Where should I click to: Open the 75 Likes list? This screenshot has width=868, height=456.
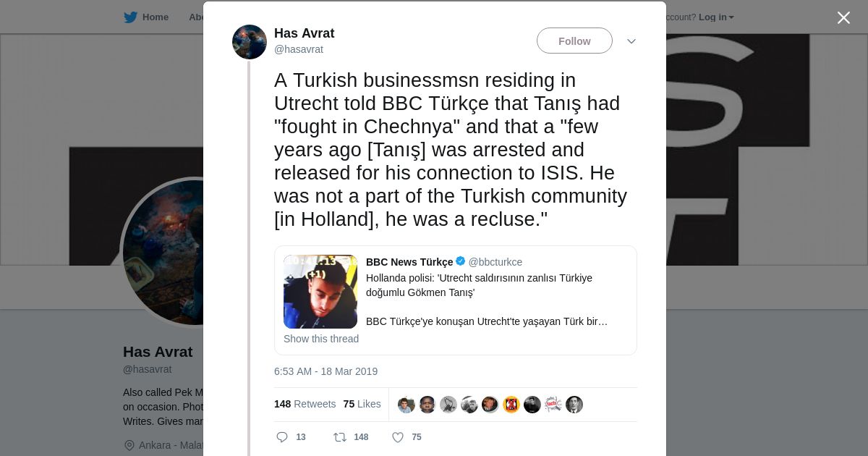coord(362,404)
